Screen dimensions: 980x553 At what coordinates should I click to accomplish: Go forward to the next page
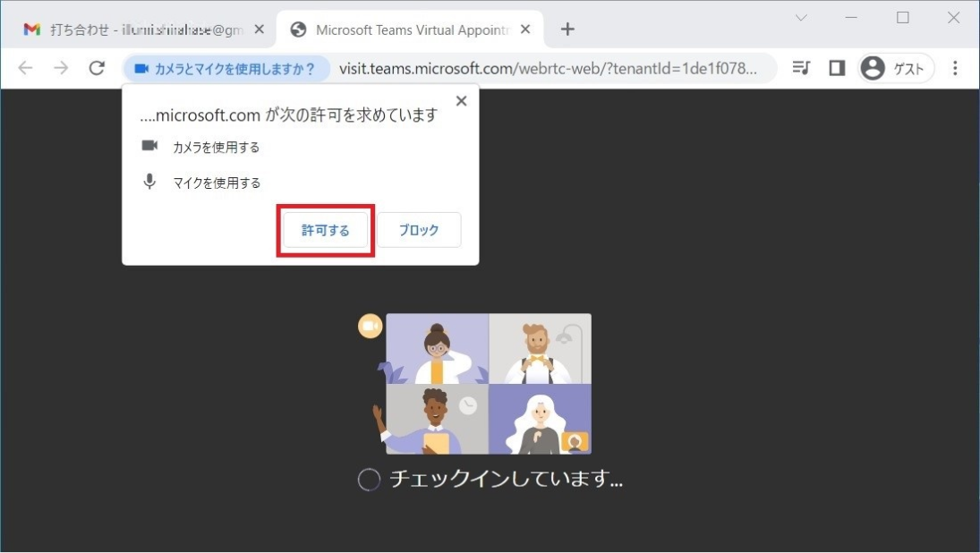(x=61, y=68)
